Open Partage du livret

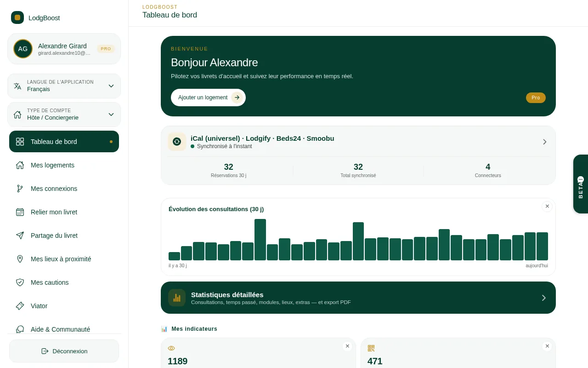point(64,236)
